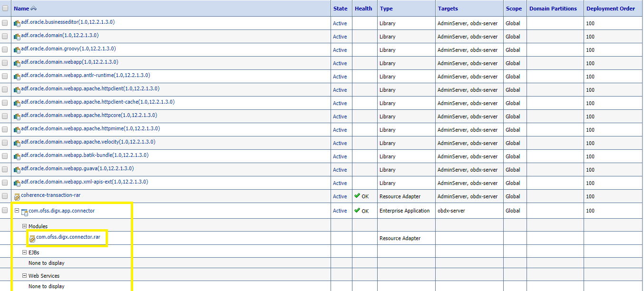644x291 pixels.
Task: Click green health checkmark for com.ofss.digx.app.connector
Action: coord(357,210)
